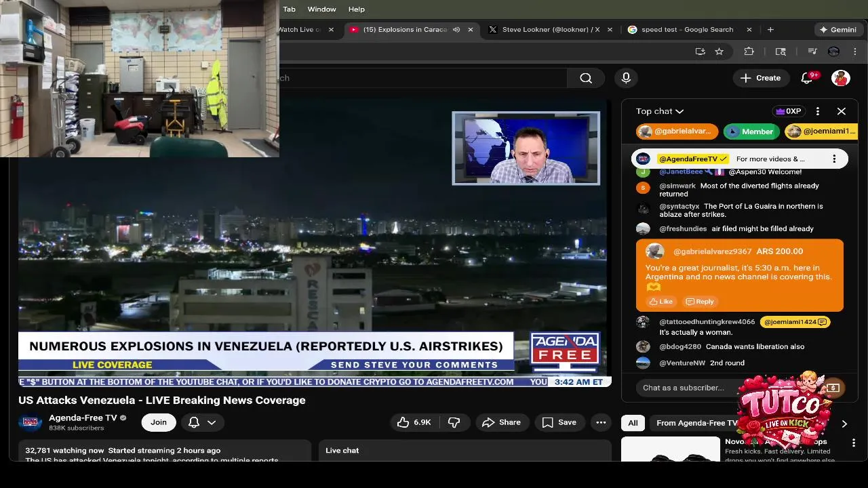The height and width of the screenshot is (488, 868).
Task: Click the 0XP crown badge
Action: 789,111
